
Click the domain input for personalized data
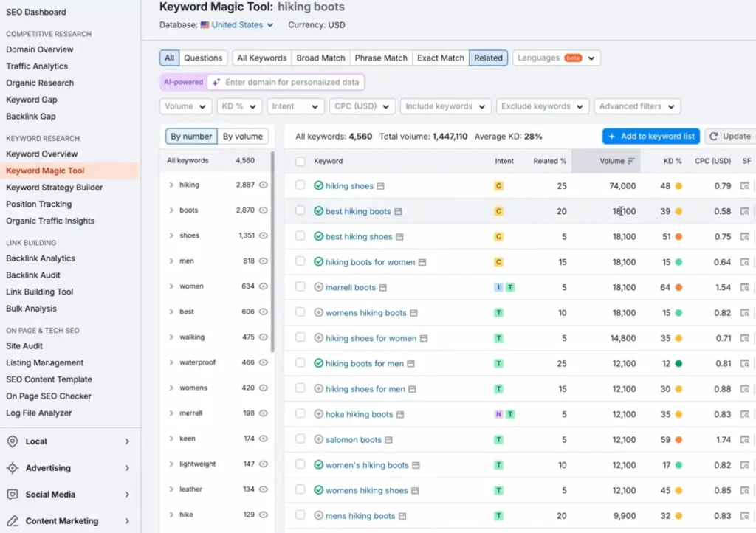tap(286, 83)
